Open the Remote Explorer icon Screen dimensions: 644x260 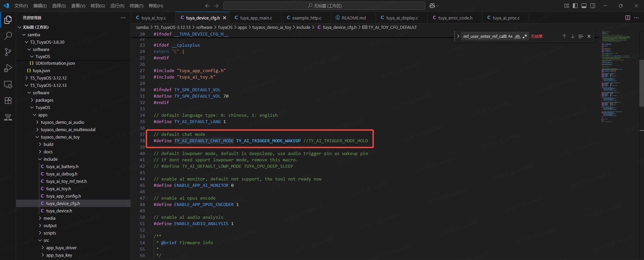coord(8,84)
